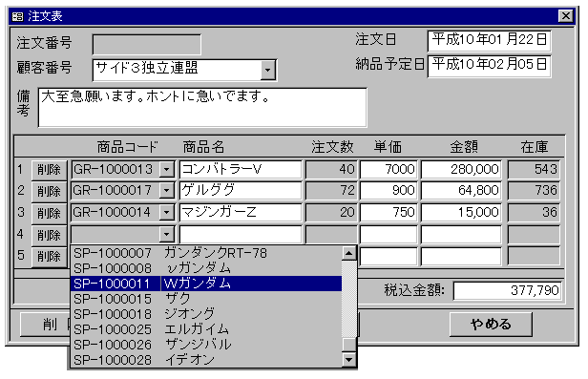Click the dropdown list scrollbar thumb

tap(349, 345)
